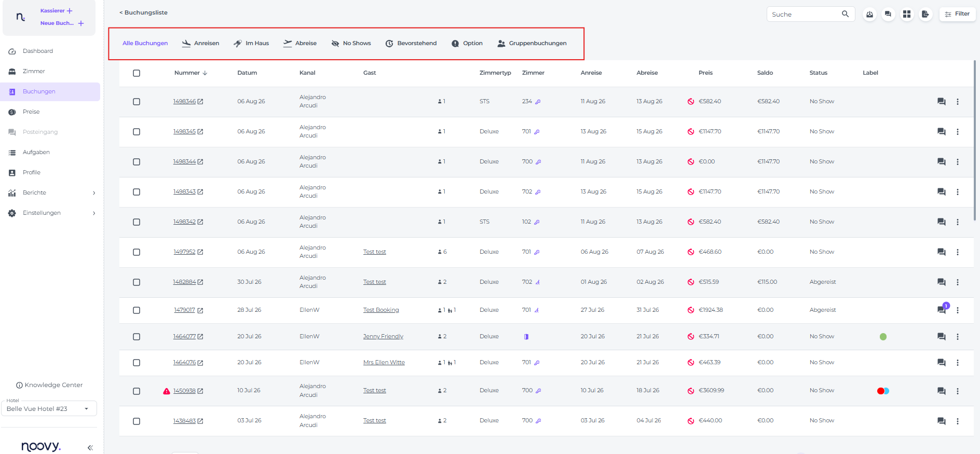Click the room key icon next to 234
This screenshot has height=454, width=980.
(x=538, y=102)
